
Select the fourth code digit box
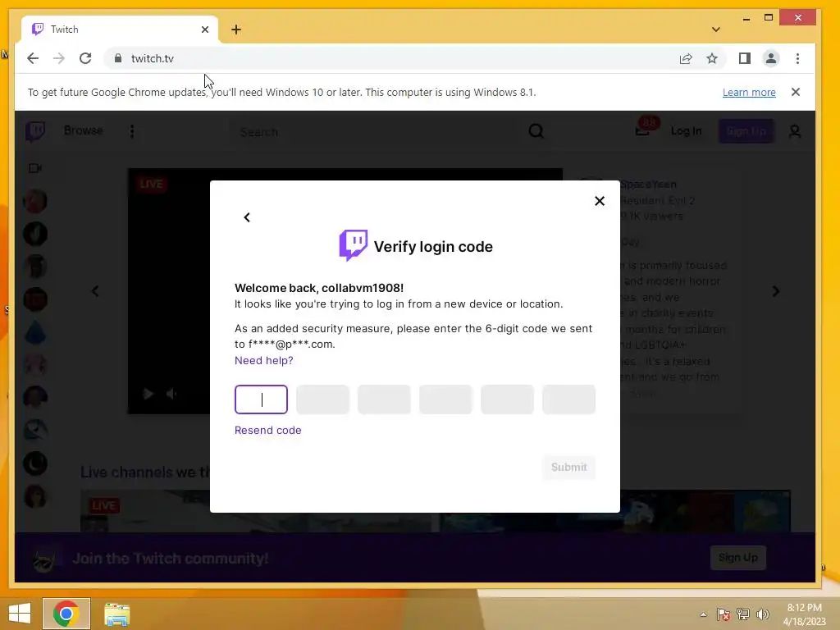pyautogui.click(x=445, y=399)
